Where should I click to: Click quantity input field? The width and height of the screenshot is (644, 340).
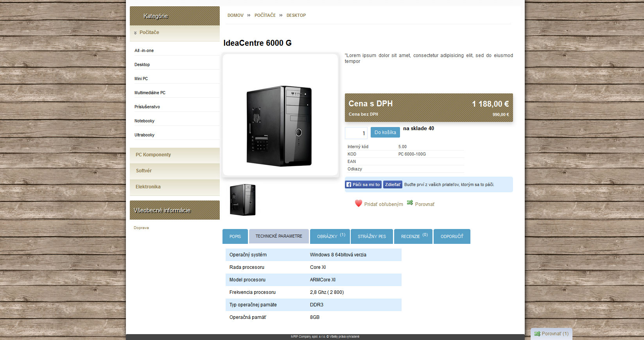click(356, 133)
